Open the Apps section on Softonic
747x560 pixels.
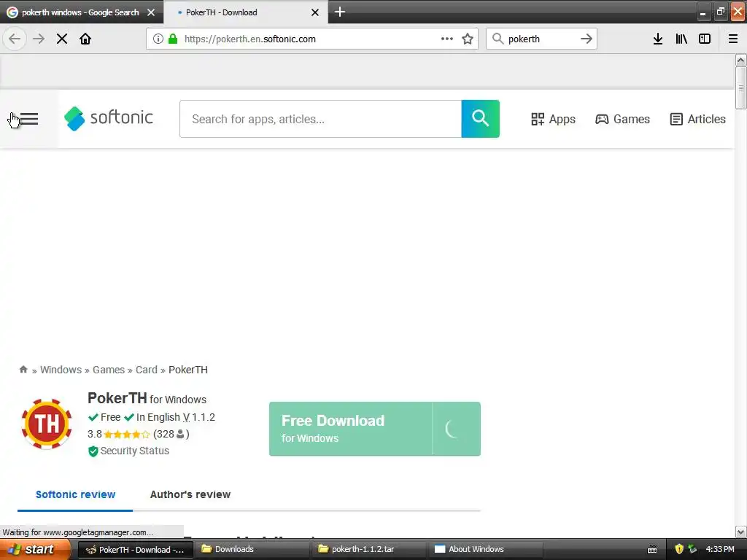(553, 119)
